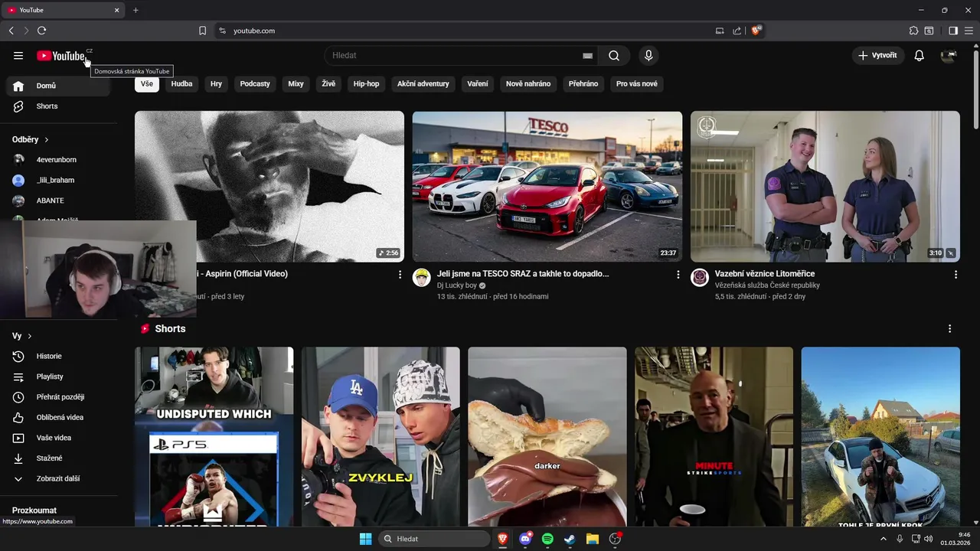Screen dimensions: 980x551
Task: Open Discord from the taskbar
Action: point(525,539)
